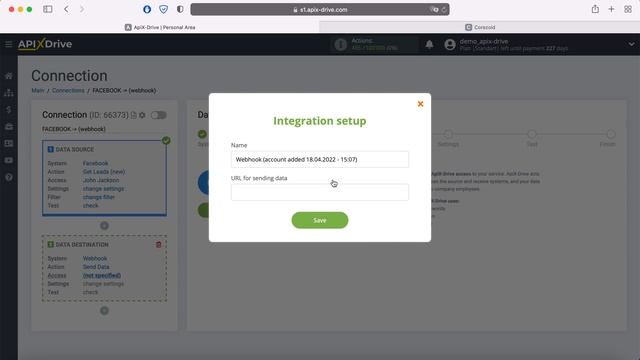Follow the Connections breadcrumb link
The image size is (640, 360).
point(68,91)
